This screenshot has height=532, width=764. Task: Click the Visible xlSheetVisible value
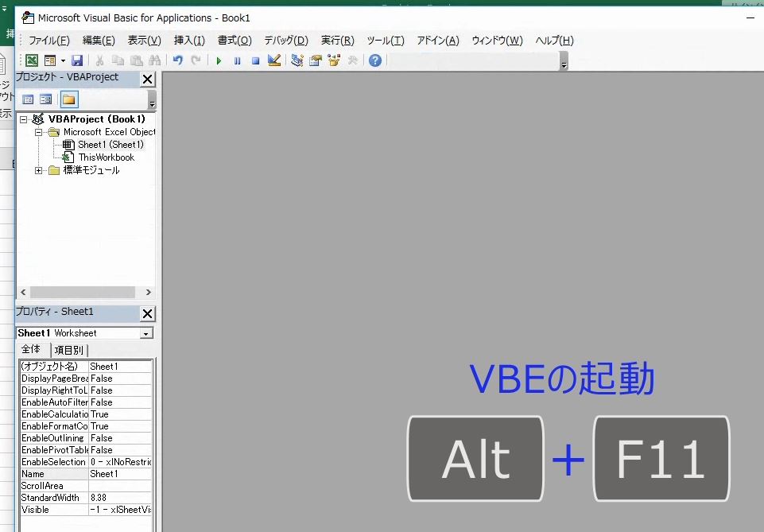[120, 510]
